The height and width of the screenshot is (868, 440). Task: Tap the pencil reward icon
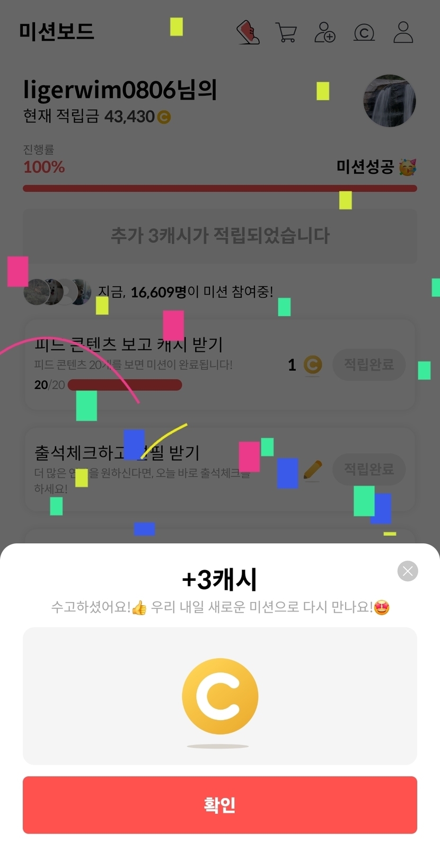coord(312,470)
